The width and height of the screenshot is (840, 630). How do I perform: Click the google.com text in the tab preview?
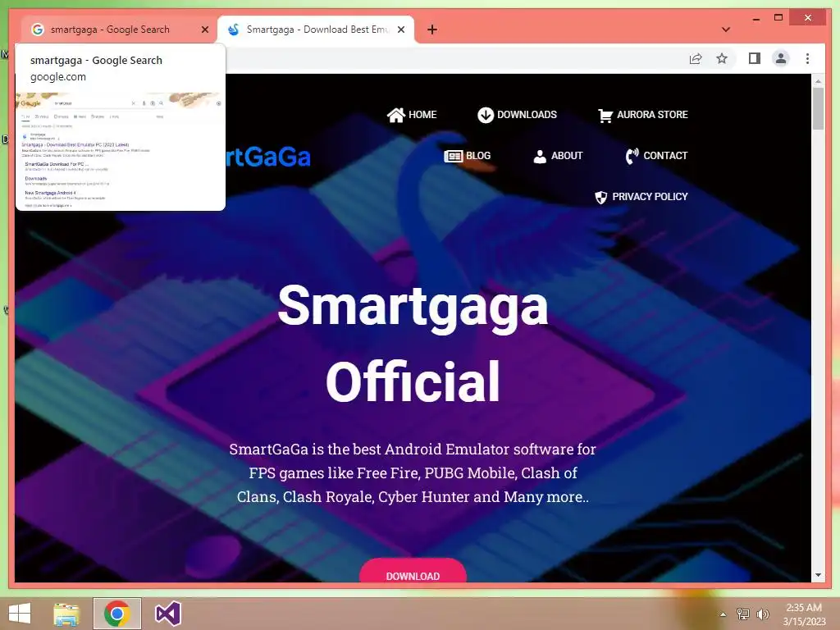click(58, 77)
